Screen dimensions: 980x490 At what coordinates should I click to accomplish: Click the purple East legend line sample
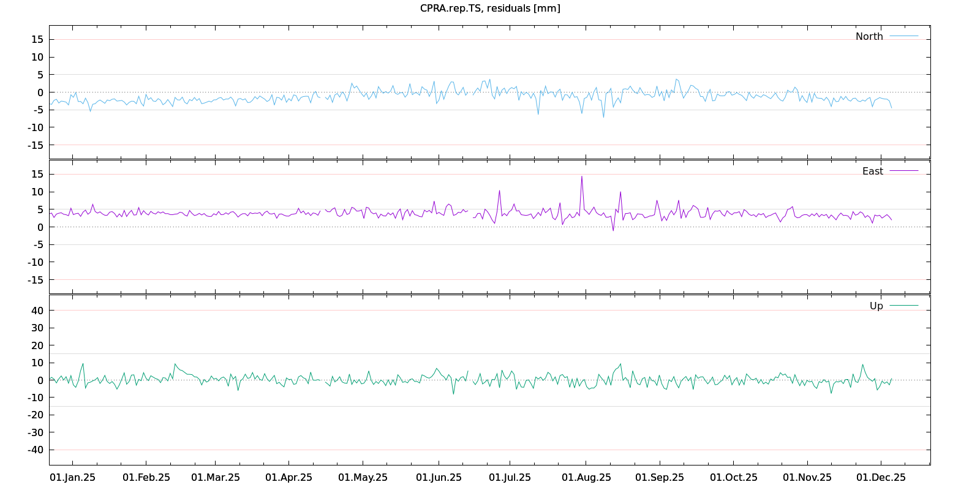904,171
